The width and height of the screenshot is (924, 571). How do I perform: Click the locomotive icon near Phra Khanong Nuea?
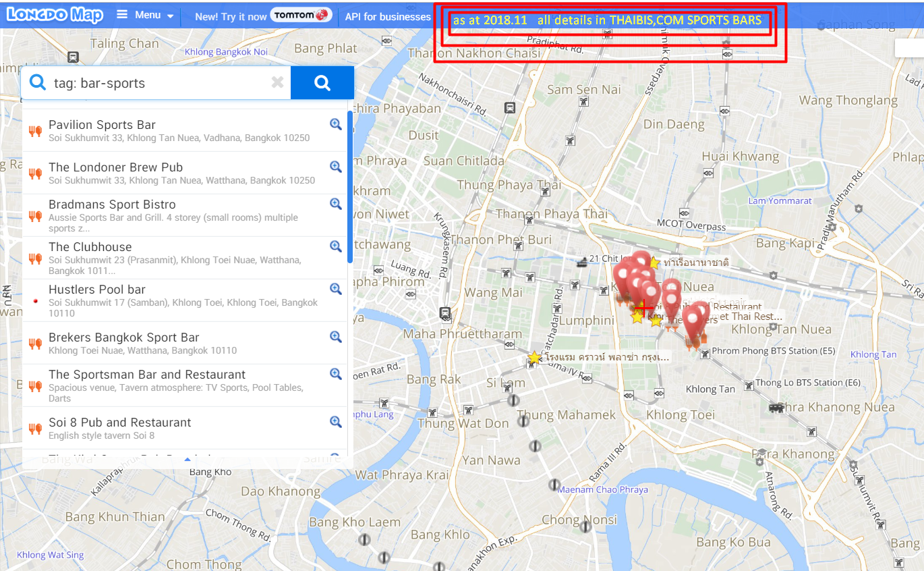click(776, 408)
